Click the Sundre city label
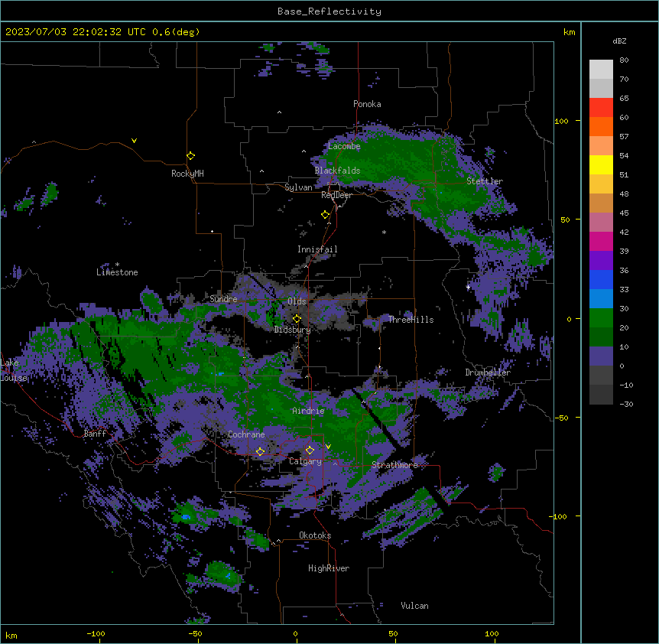Image resolution: width=659 pixels, height=644 pixels. pos(223,299)
